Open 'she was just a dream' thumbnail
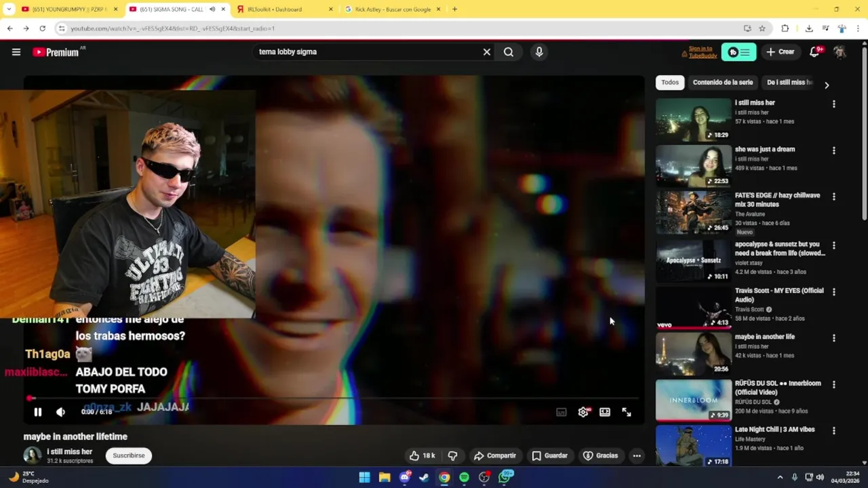Viewport: 868px width, 488px height. [694, 165]
